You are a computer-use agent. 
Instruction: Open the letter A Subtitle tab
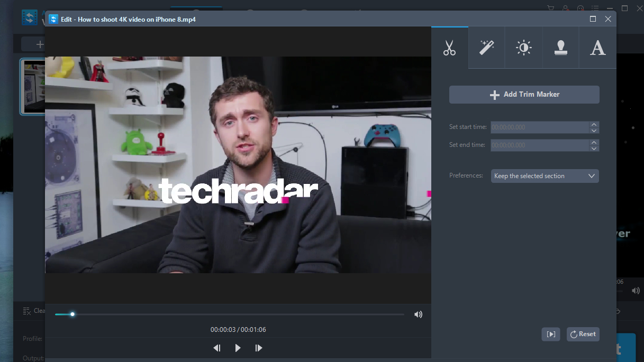coord(597,48)
